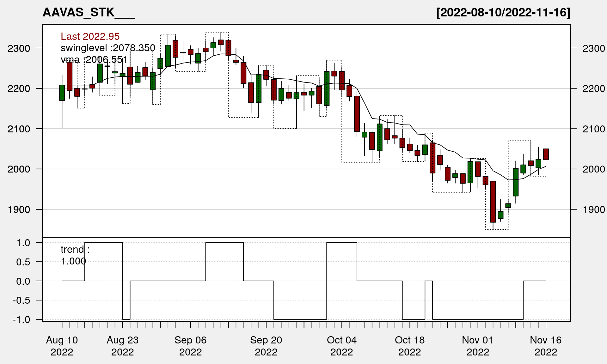Click the last red candlestick on the right
This screenshot has height=364, width=607.
546,154
